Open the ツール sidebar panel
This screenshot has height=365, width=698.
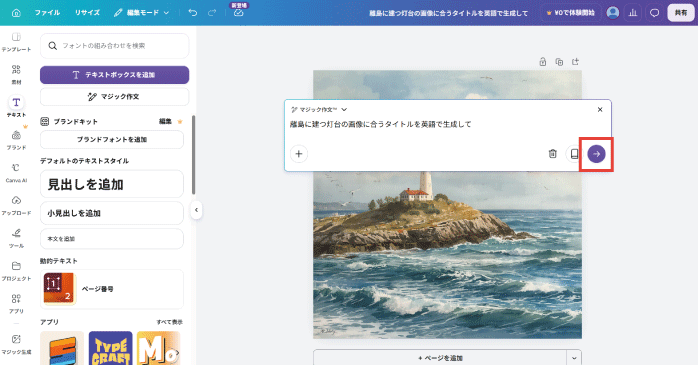click(x=16, y=237)
